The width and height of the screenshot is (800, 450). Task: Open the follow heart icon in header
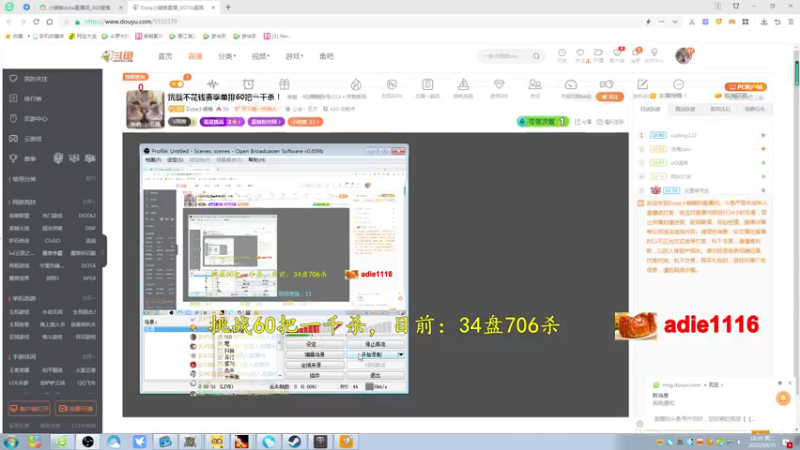click(580, 53)
